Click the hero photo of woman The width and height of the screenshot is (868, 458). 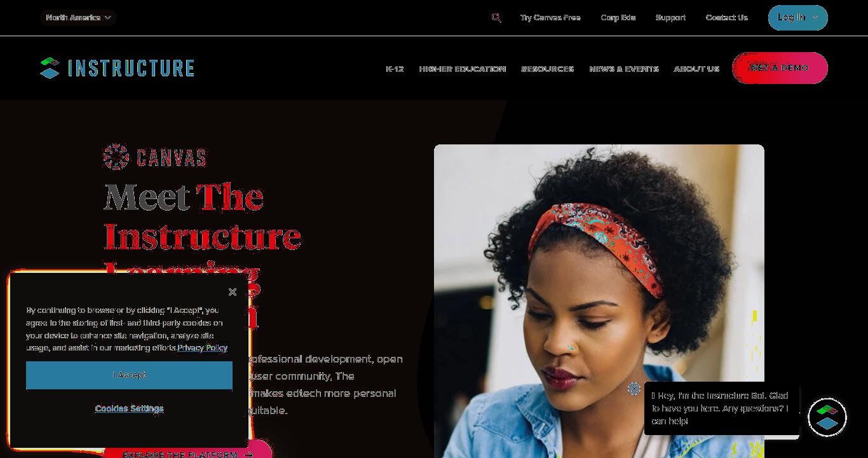click(599, 301)
